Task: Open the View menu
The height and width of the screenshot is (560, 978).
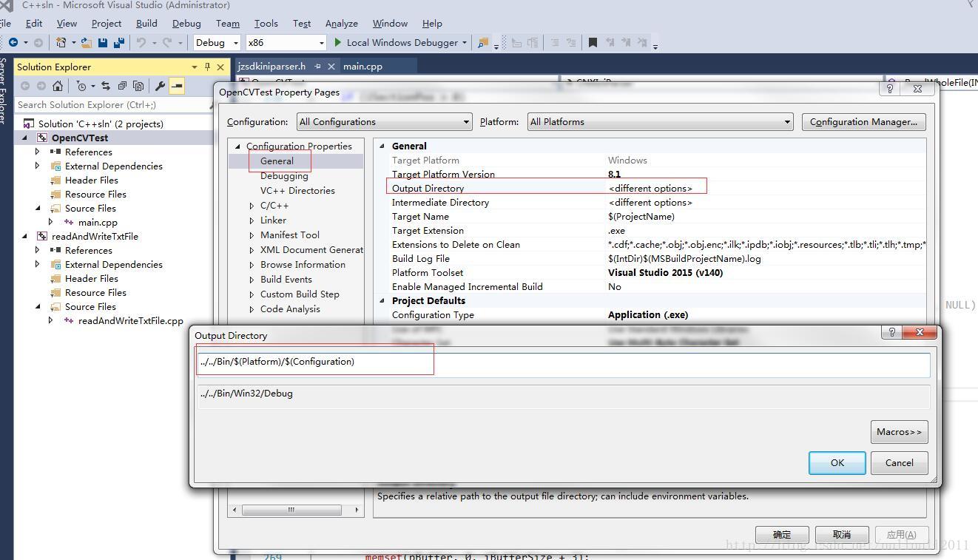Action: pyautogui.click(x=67, y=23)
